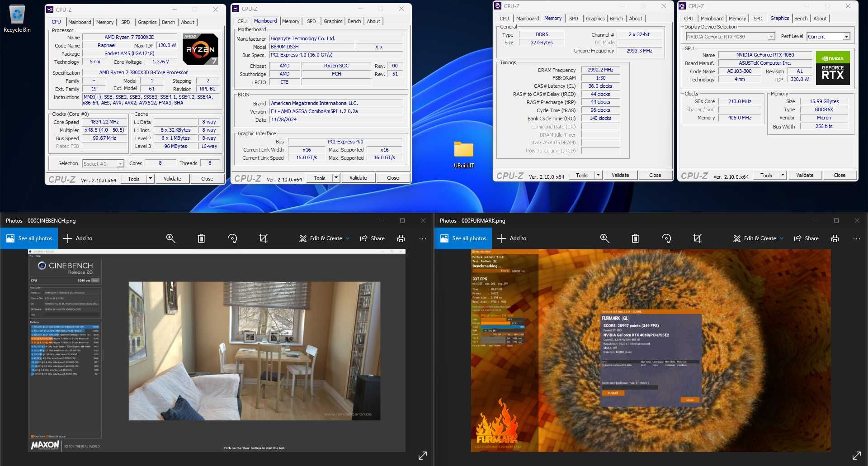Viewport: 868px width, 466px height.
Task: Click the AMD Ryzen 7 7800X3D name field
Action: pyautogui.click(x=129, y=37)
